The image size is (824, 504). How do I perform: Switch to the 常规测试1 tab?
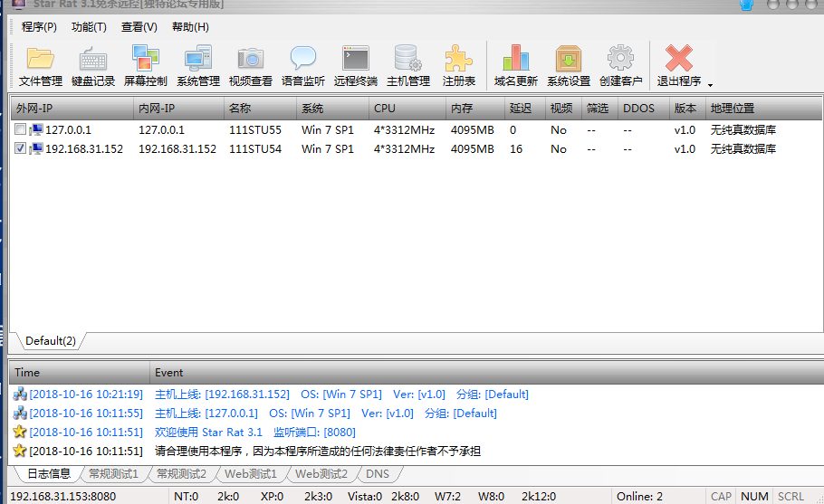pyautogui.click(x=113, y=473)
